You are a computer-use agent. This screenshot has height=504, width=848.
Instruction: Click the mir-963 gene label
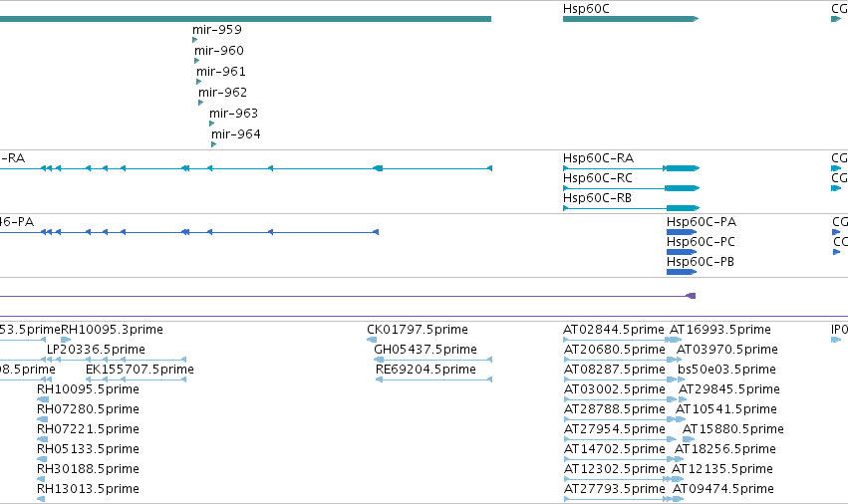(233, 114)
